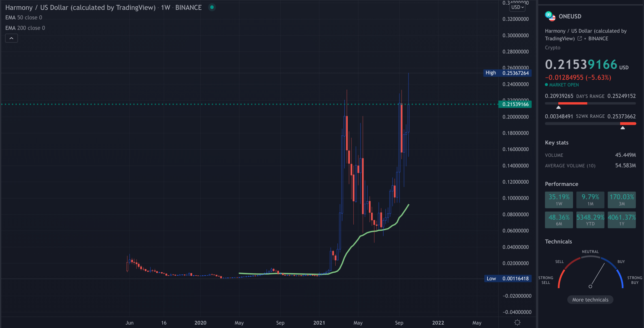Click the Technicals section heading
The height and width of the screenshot is (328, 644).
(x=558, y=242)
